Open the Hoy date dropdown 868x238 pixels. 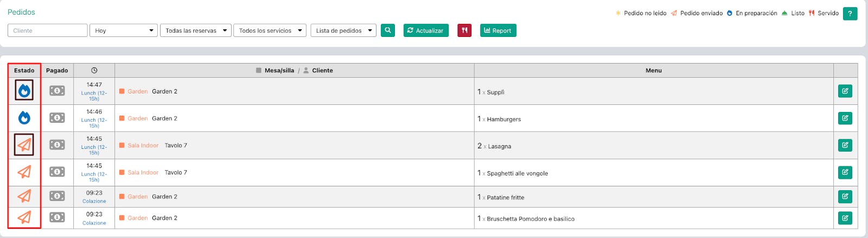click(x=124, y=30)
